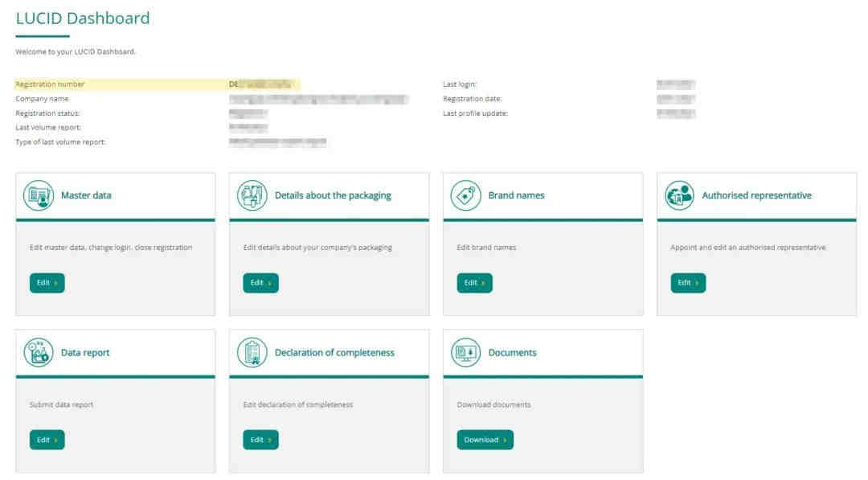Edit Details about the packaging
This screenshot has width=868, height=480.
260,283
